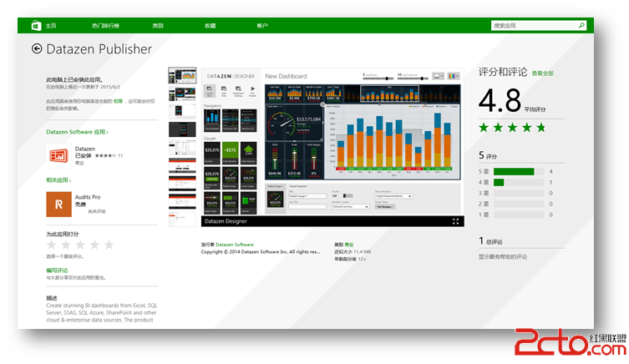This screenshot has height=364, width=629.
Task: Rate this app two stars
Action: point(66,245)
